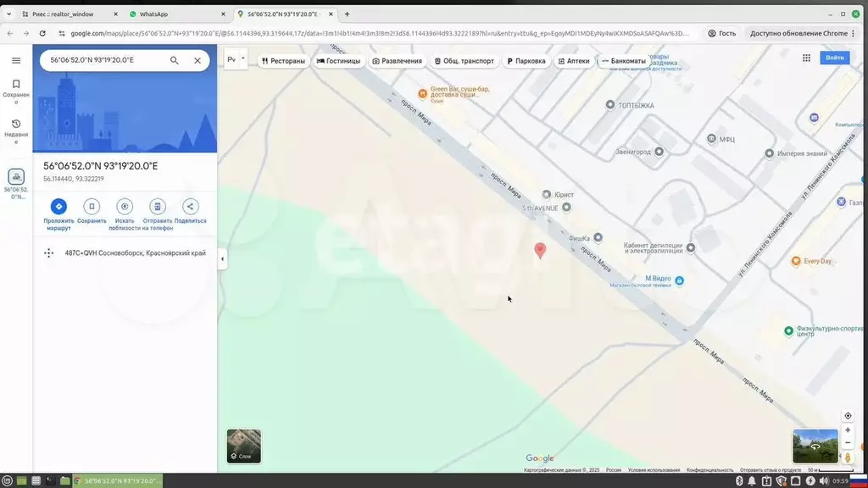Viewport: 868px width, 488px height.
Task: Open the Google apps grid icon
Action: click(x=807, y=58)
